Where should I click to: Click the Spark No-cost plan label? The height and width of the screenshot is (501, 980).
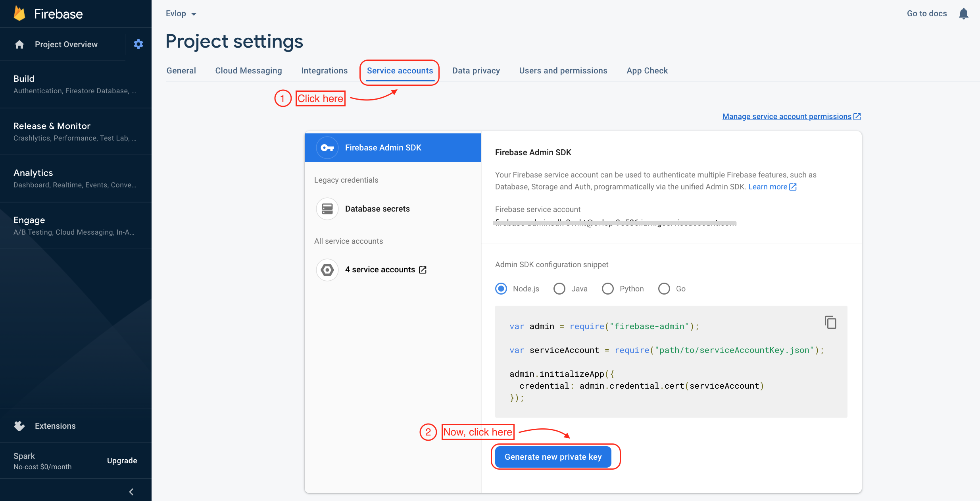pyautogui.click(x=42, y=461)
